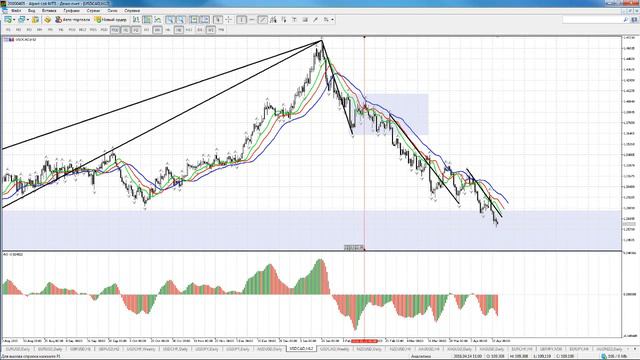Toggle the M5 timeframe button
Screen dimensions: 640x360
pyautogui.click(x=50, y=30)
